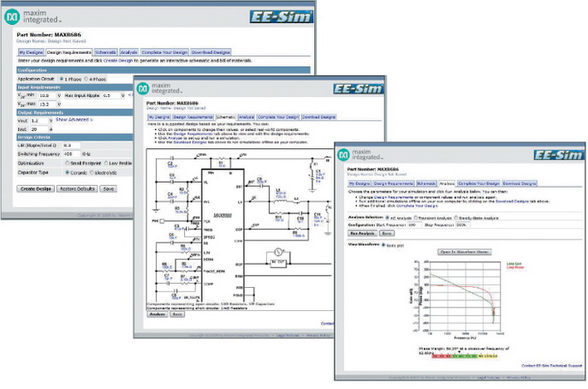
Task: Click the Max Input Ripple field
Action: click(111, 95)
